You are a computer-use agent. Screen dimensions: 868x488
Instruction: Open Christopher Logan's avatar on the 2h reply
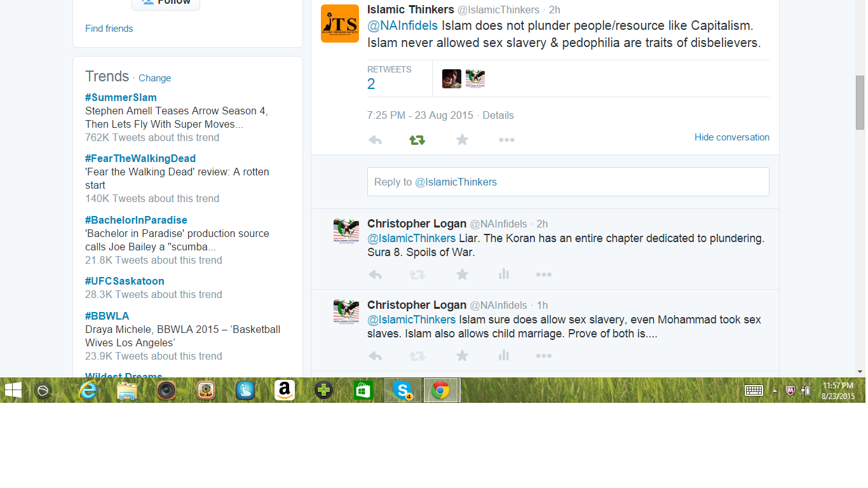pyautogui.click(x=346, y=231)
